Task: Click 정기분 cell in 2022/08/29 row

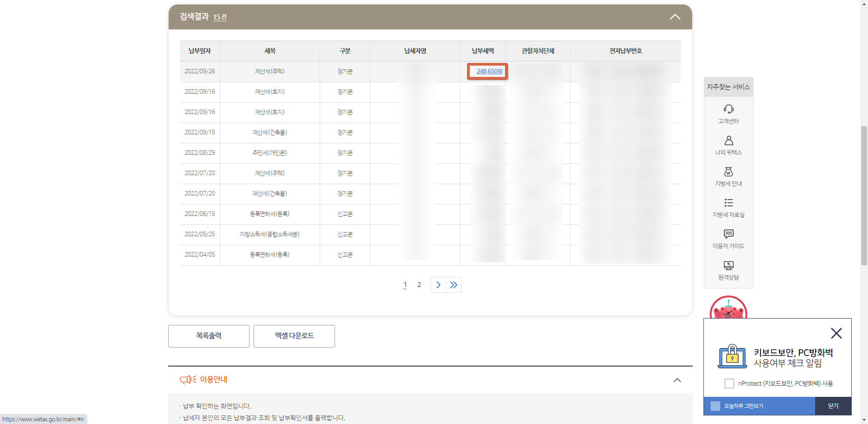Action: [345, 153]
